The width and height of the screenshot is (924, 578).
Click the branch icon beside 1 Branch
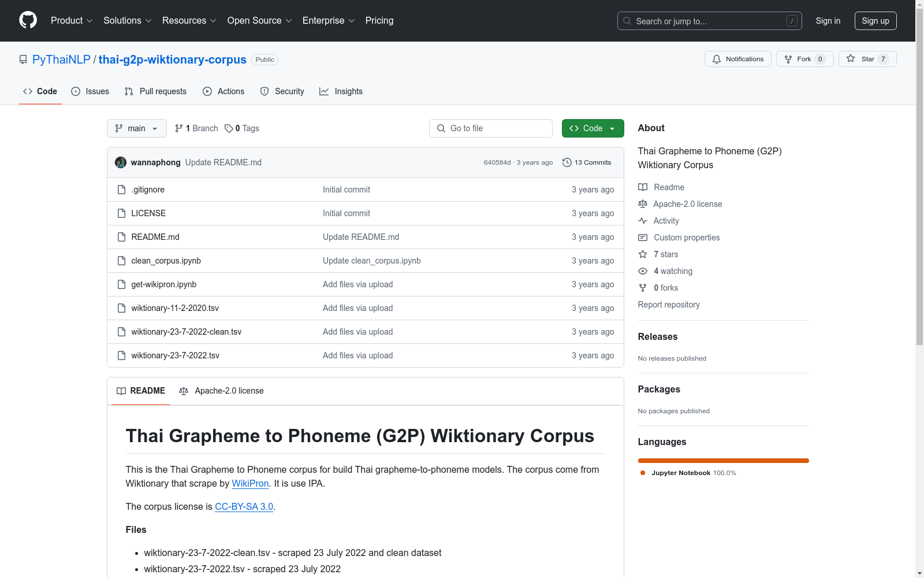tap(179, 128)
